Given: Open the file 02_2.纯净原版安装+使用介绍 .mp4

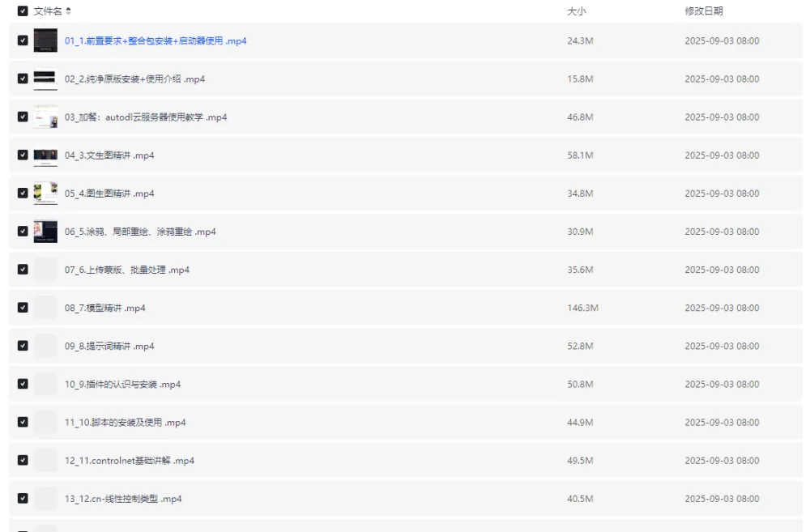Looking at the screenshot, I should coord(134,79).
